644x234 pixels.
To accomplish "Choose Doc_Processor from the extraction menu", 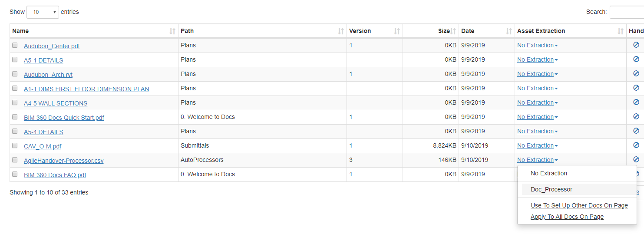I will 552,189.
